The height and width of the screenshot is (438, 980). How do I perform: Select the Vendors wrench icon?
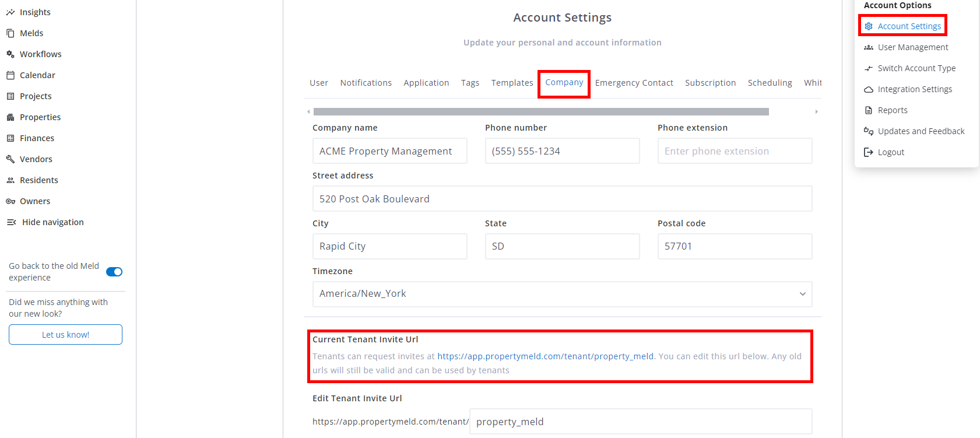tap(10, 159)
